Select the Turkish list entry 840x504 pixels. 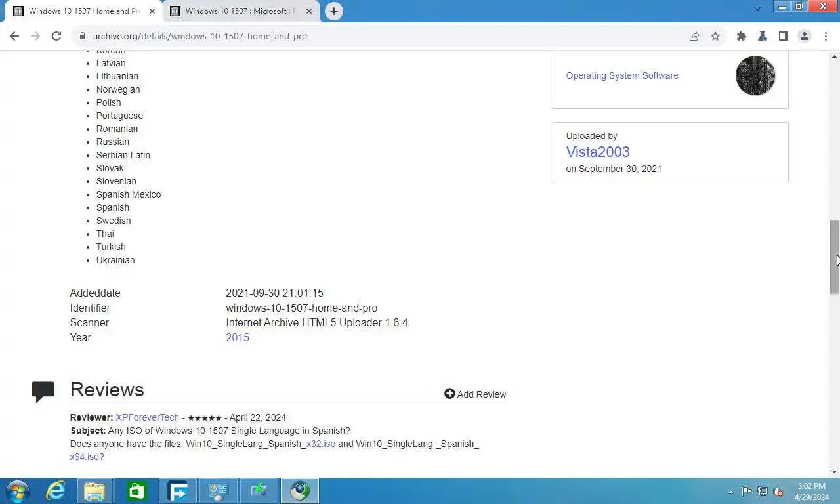(111, 247)
